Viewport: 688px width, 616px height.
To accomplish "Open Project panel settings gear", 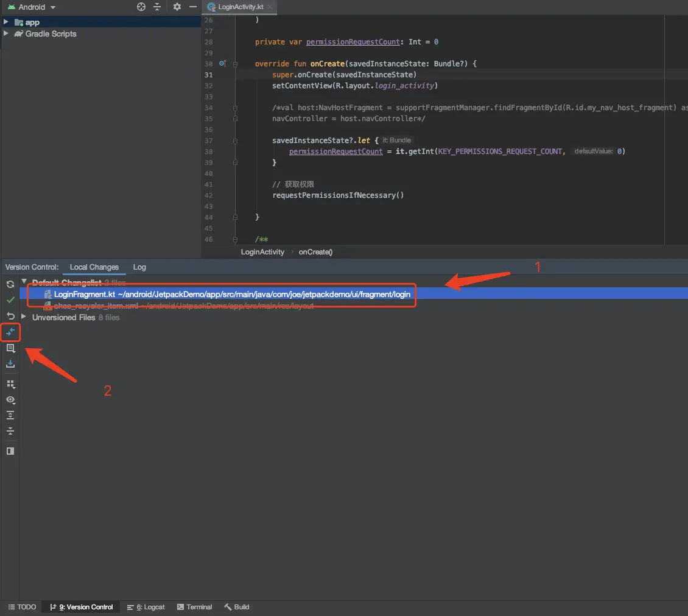I will click(x=177, y=7).
